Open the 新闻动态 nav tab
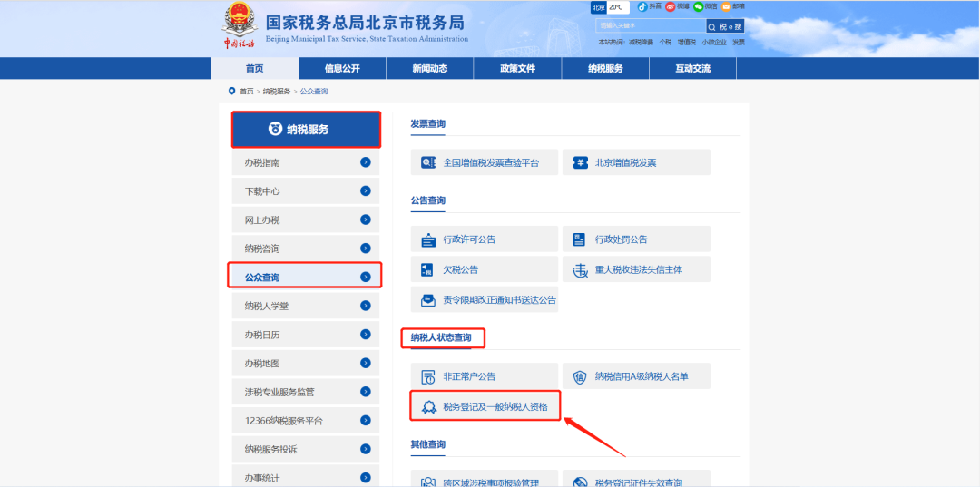 click(x=430, y=69)
